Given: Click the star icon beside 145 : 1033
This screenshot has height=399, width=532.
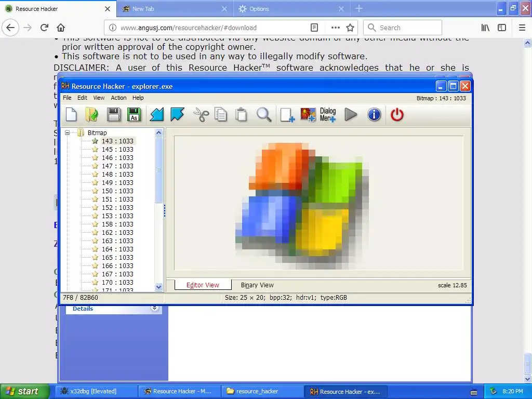Looking at the screenshot, I should (x=95, y=149).
